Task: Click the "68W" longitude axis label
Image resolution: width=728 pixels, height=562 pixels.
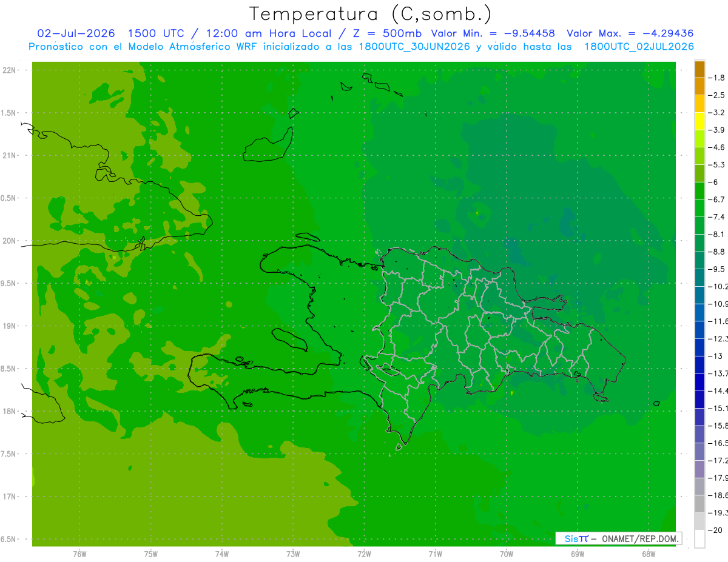Action: [649, 554]
